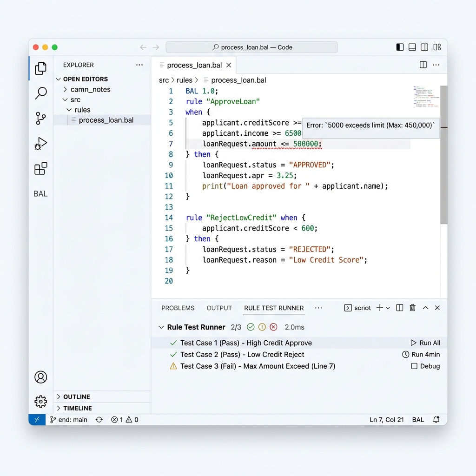Filter passed tests with green check icon
Viewport: 476px width, 476px height.
tap(251, 327)
